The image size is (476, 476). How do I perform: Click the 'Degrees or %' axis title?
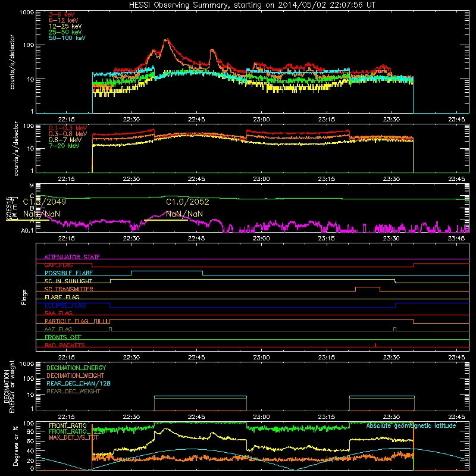click(15, 446)
